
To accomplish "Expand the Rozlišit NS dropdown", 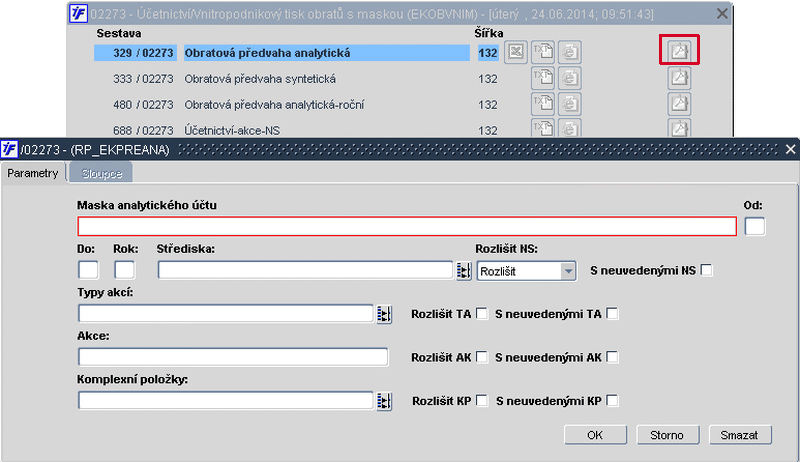I will pyautogui.click(x=568, y=271).
